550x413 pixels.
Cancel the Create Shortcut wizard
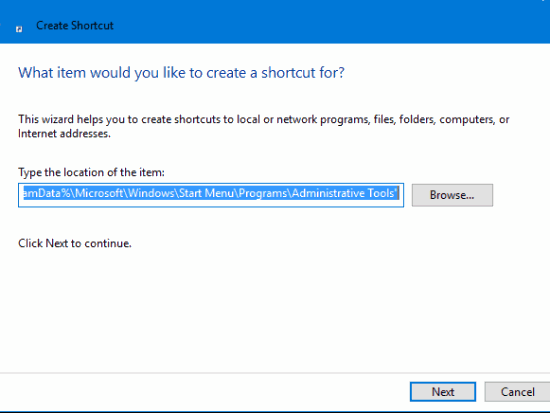point(518,392)
